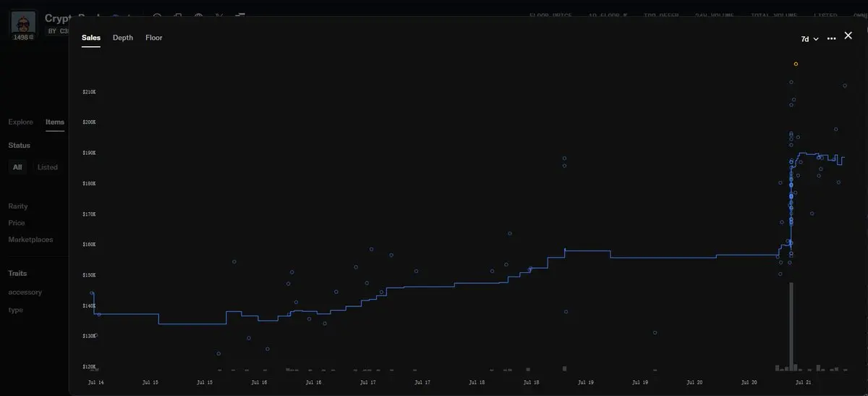Expand the type trait filter
This screenshot has height=396, width=868.
pyautogui.click(x=16, y=310)
